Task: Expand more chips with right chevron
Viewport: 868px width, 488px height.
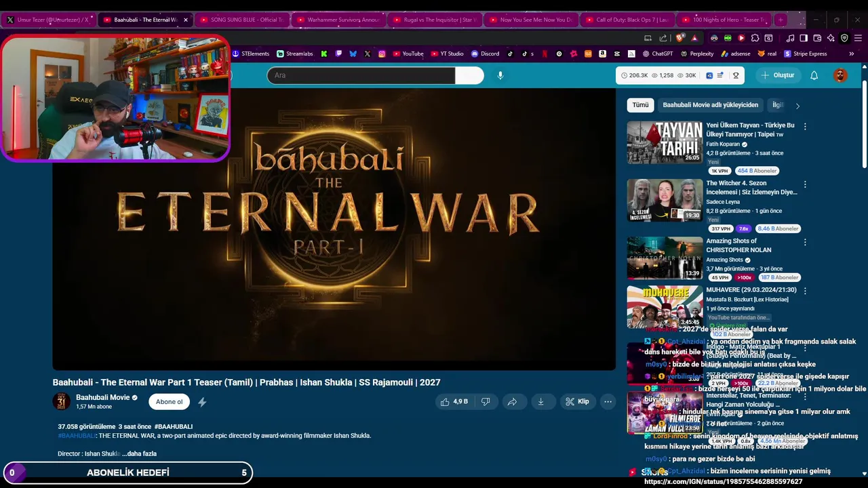Action: pyautogui.click(x=797, y=106)
